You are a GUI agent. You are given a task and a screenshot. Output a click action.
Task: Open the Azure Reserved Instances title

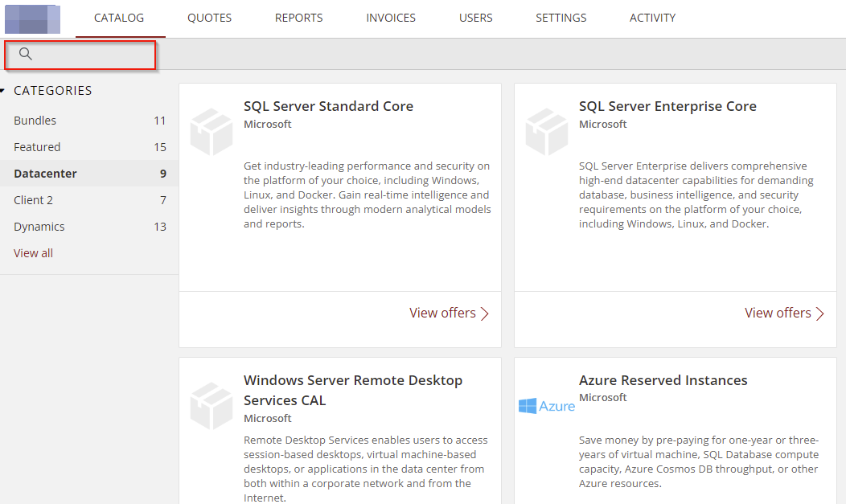coord(663,380)
